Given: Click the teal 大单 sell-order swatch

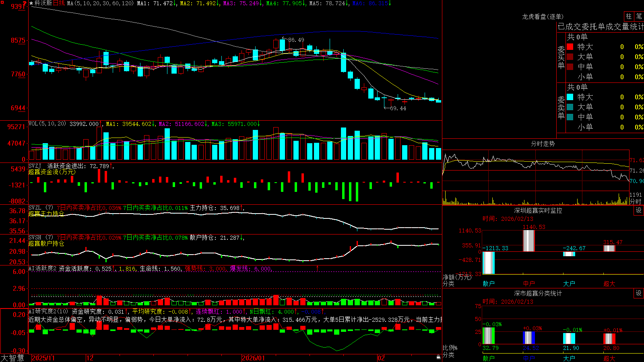Looking at the screenshot, I should 570,107.
